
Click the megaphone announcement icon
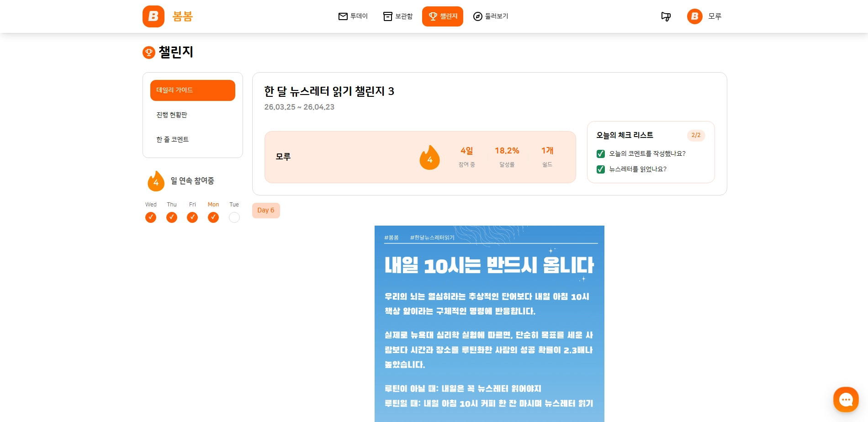pyautogui.click(x=666, y=16)
